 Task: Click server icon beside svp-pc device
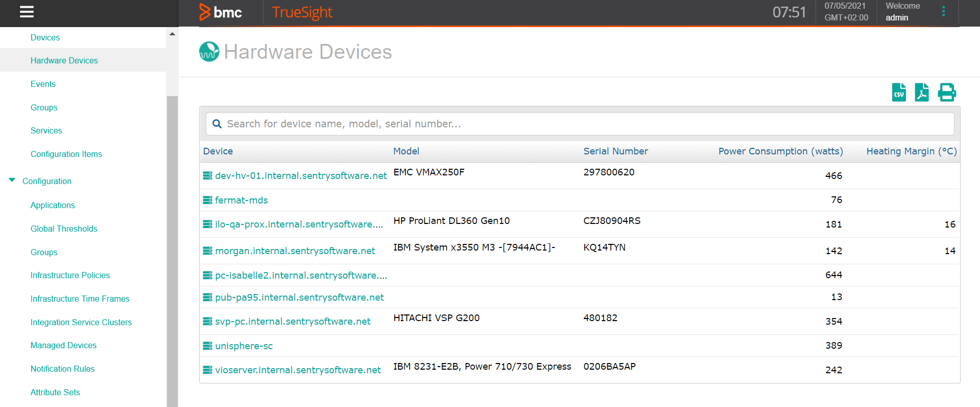(x=207, y=322)
